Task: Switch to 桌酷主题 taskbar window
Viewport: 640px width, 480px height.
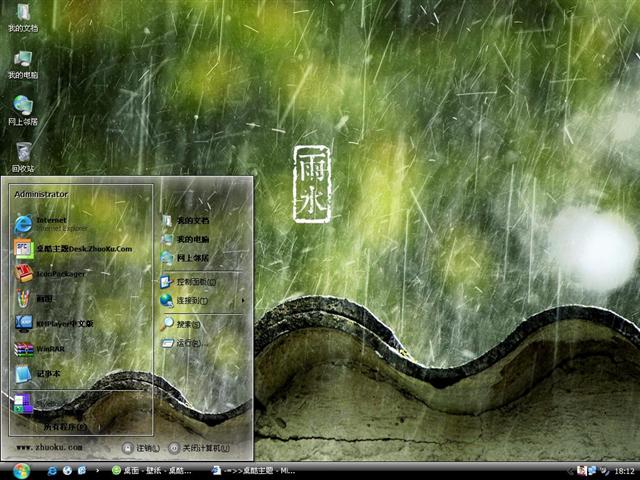Action: (x=253, y=471)
